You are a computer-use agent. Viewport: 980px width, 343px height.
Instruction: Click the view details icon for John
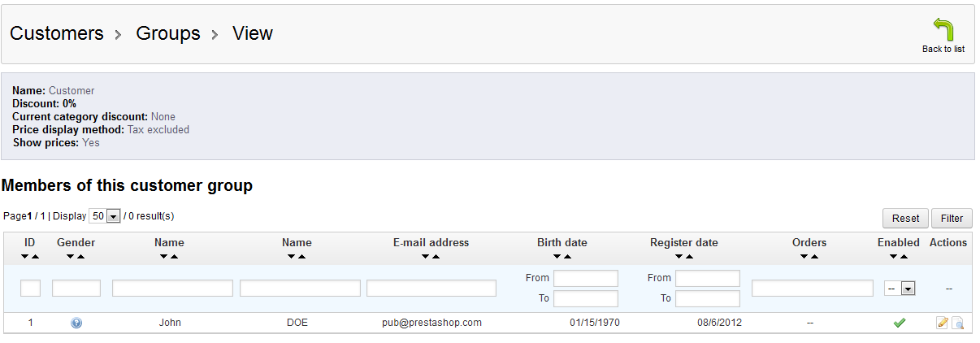tap(958, 323)
